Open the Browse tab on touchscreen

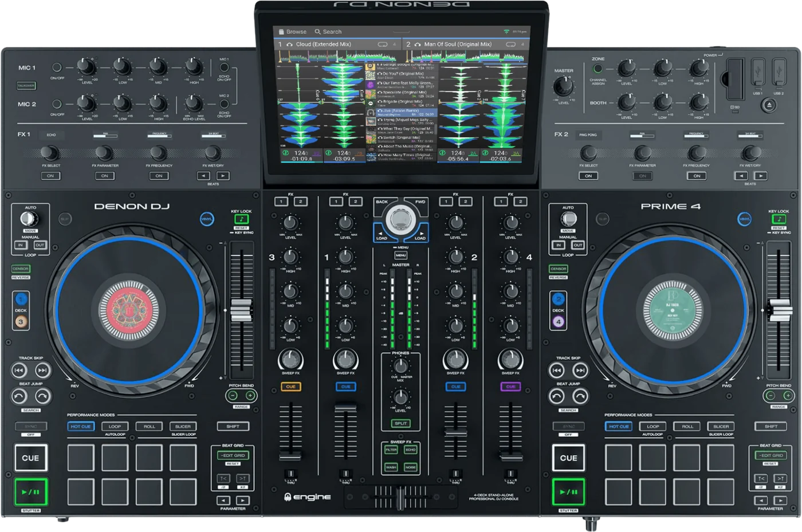(x=293, y=32)
